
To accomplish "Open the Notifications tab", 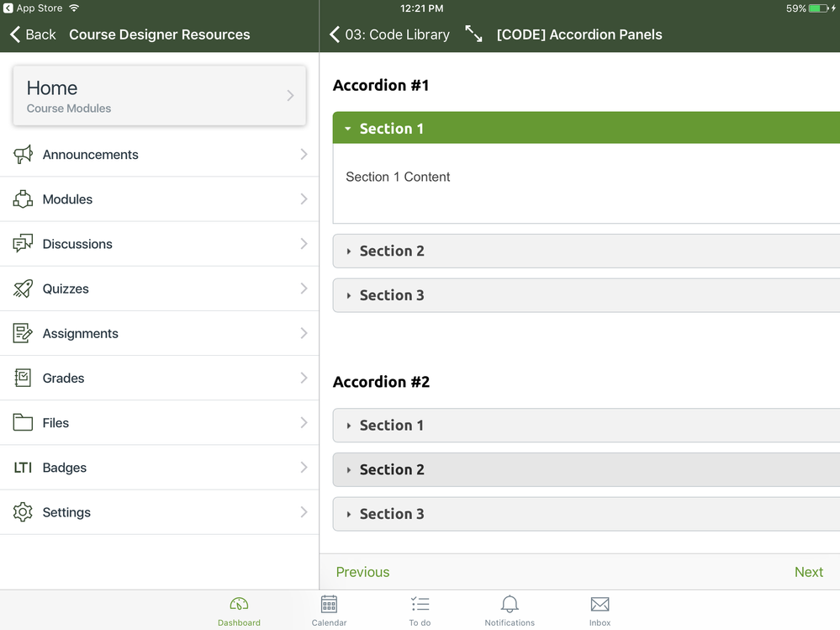I will coord(510,611).
